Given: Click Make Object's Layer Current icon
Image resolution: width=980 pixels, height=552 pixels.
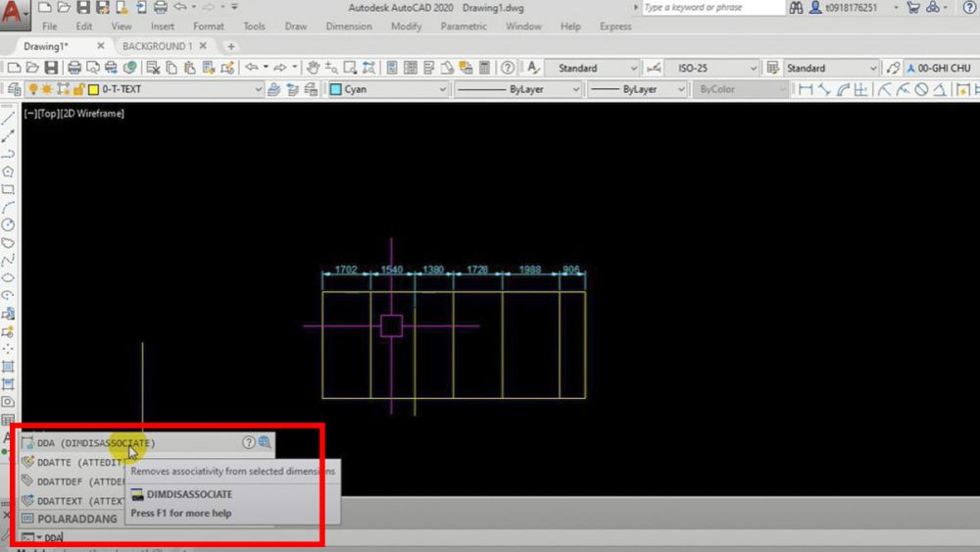Looking at the screenshot, I should pyautogui.click(x=273, y=89).
